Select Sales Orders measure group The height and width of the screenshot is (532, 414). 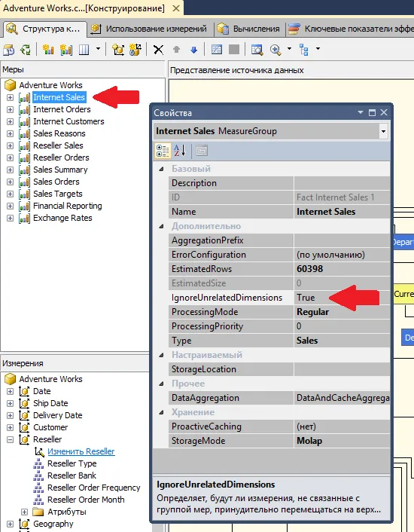coord(56,182)
